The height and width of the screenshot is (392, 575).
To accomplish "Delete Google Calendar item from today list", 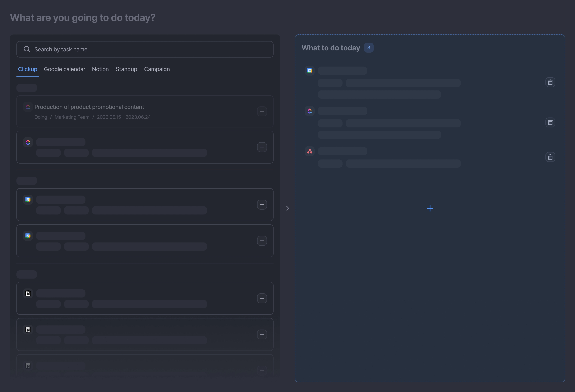I will point(550,82).
